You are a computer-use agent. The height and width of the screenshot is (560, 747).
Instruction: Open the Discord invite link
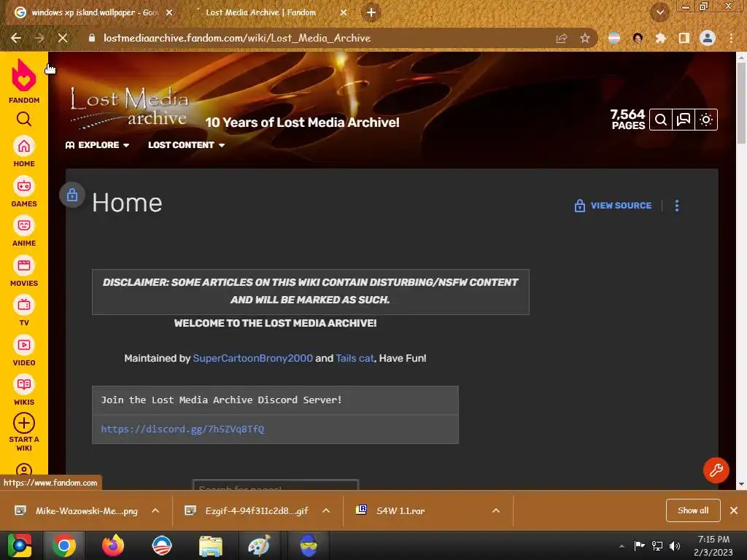click(x=182, y=429)
